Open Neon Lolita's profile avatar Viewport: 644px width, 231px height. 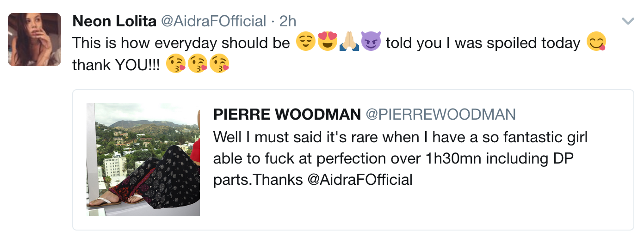tap(35, 39)
